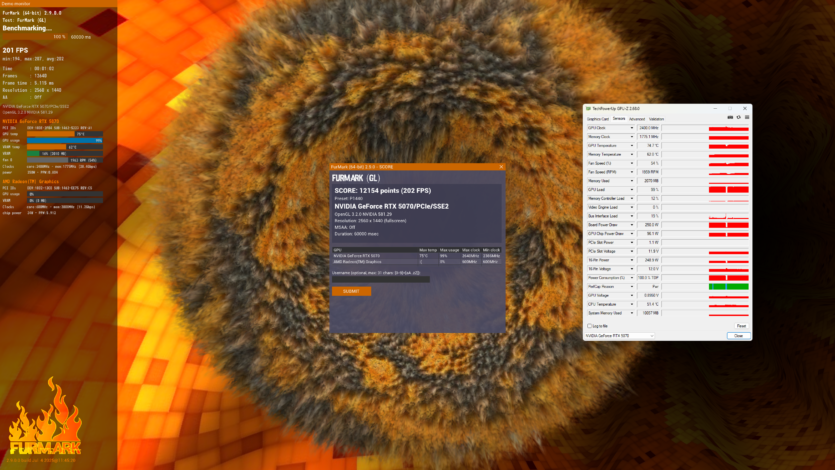The width and height of the screenshot is (835, 470).
Task: Close the GPU-Z window
Action: tap(747, 109)
